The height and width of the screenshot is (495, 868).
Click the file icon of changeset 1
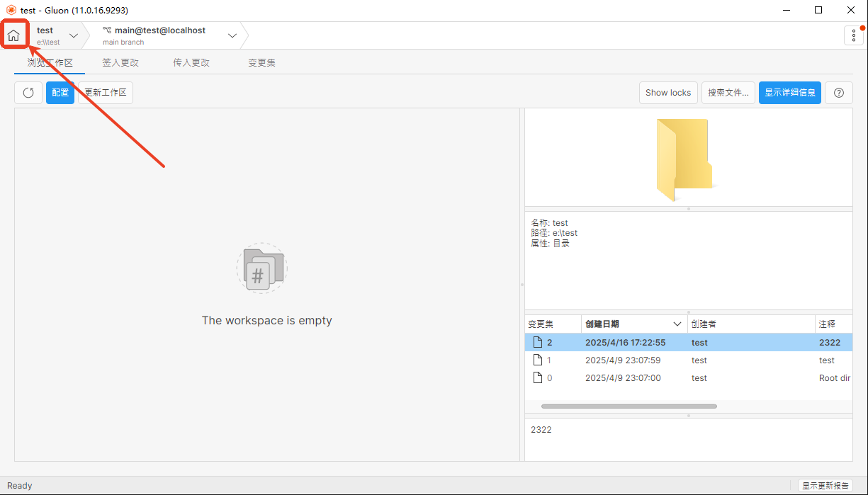coord(537,360)
